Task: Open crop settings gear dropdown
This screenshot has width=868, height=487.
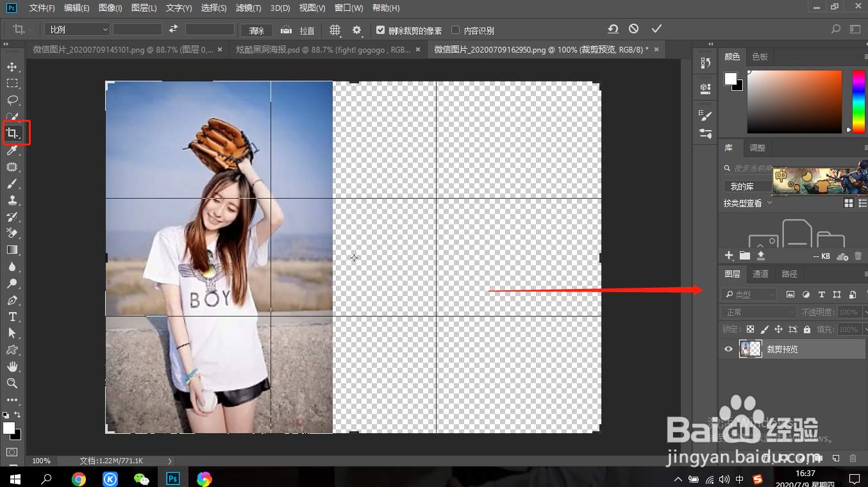Action: (x=357, y=29)
